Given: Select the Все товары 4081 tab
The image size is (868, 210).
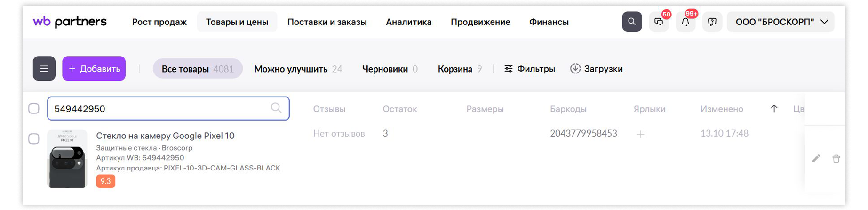Looking at the screenshot, I should [198, 69].
